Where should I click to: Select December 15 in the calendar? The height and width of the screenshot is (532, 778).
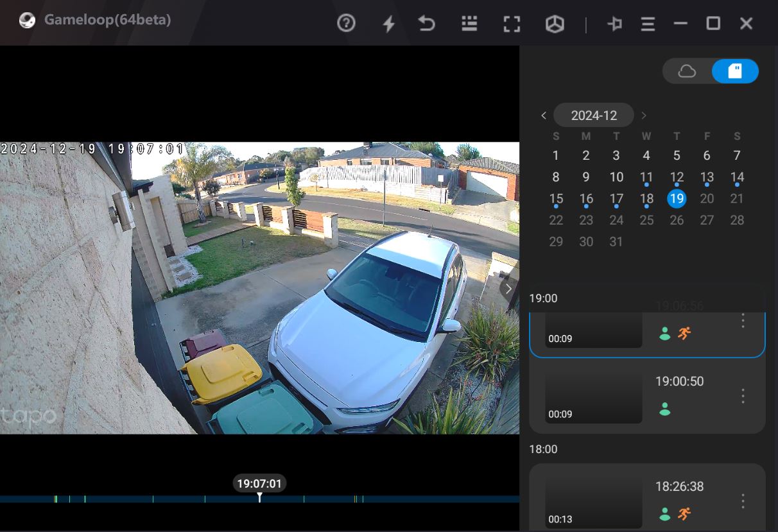tap(556, 200)
